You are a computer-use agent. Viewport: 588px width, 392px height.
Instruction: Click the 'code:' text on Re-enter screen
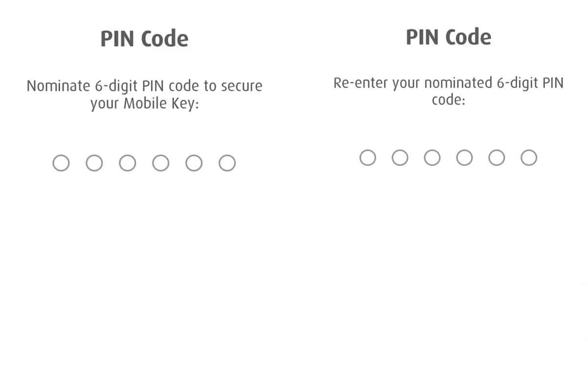[x=448, y=100]
